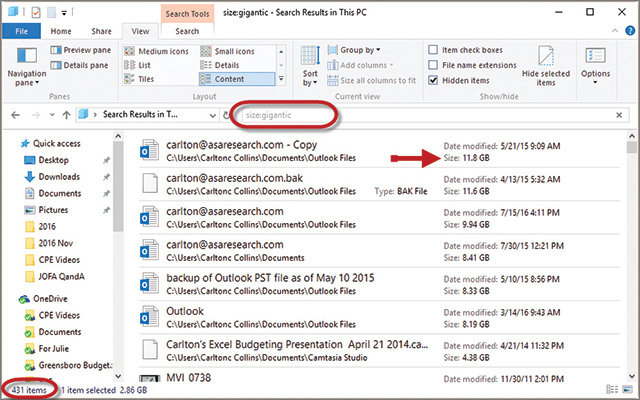Select Carlton's Excel Budgeting Presentation file

380,351
